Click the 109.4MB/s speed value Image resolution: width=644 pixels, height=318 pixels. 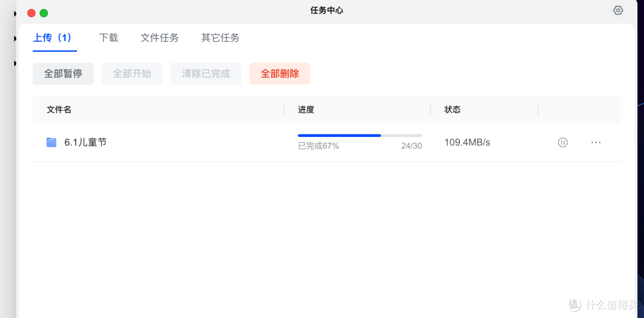(467, 142)
